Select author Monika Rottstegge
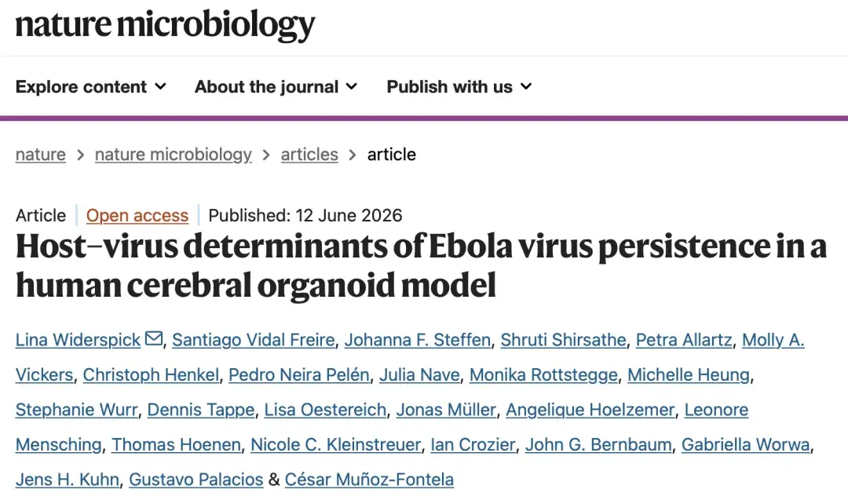 point(543,374)
